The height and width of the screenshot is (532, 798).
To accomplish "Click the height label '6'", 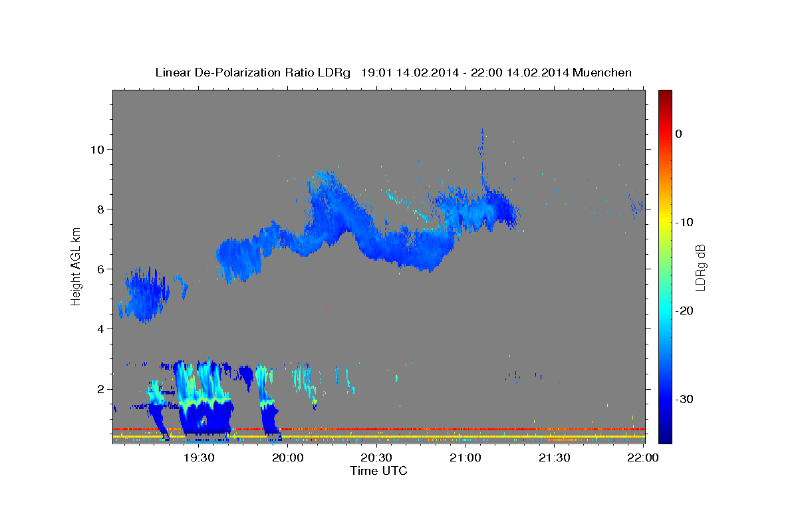I will coord(100,269).
